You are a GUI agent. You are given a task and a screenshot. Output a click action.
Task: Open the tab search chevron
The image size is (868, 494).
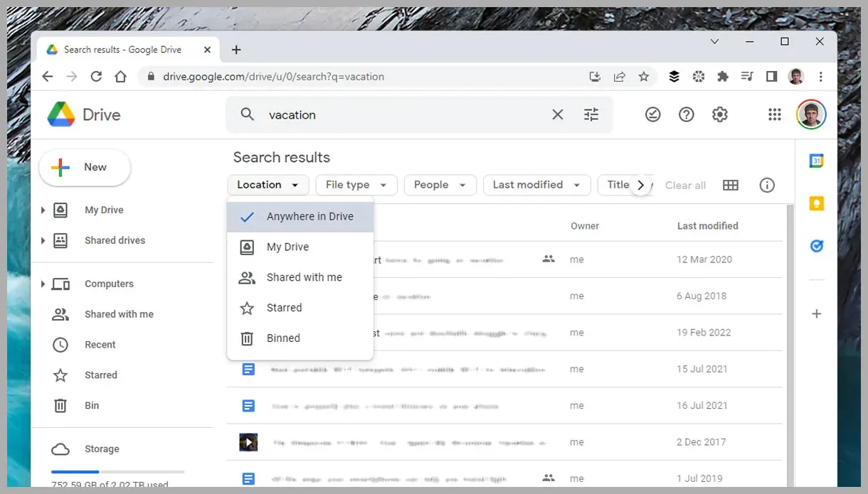[715, 42]
